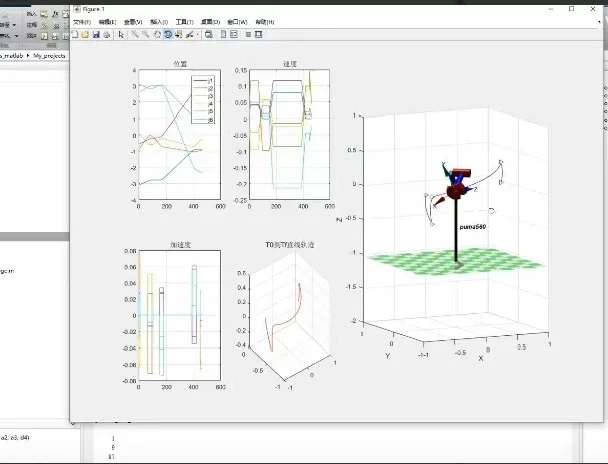The height and width of the screenshot is (464, 608).
Task: Click the red robot arm joint in the 3D plot
Action: pyautogui.click(x=456, y=191)
